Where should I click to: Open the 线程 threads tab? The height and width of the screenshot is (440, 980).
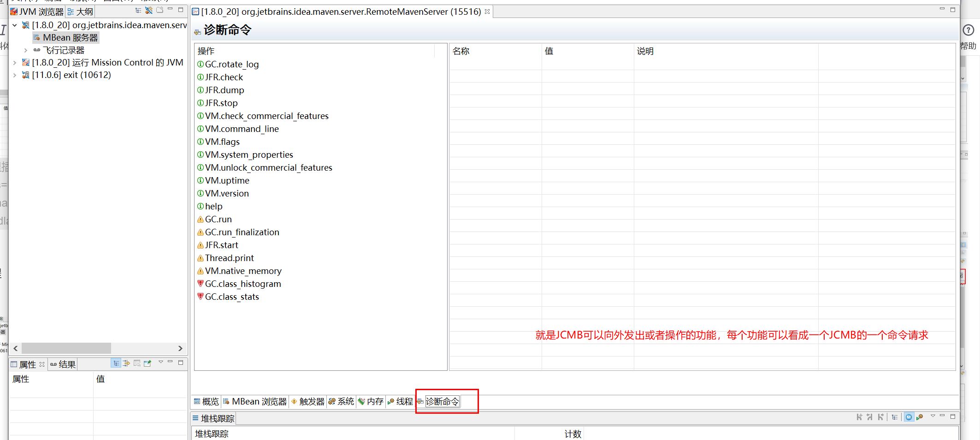coord(400,402)
